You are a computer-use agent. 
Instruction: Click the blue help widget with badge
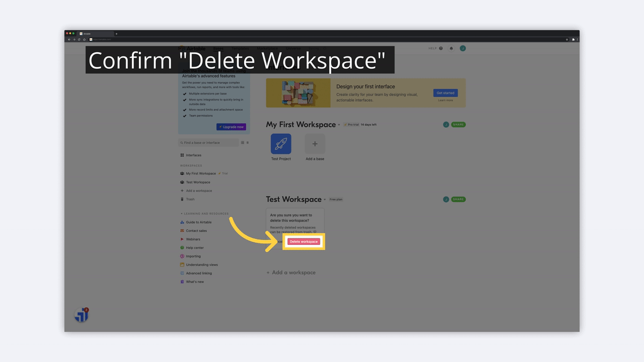click(x=81, y=315)
